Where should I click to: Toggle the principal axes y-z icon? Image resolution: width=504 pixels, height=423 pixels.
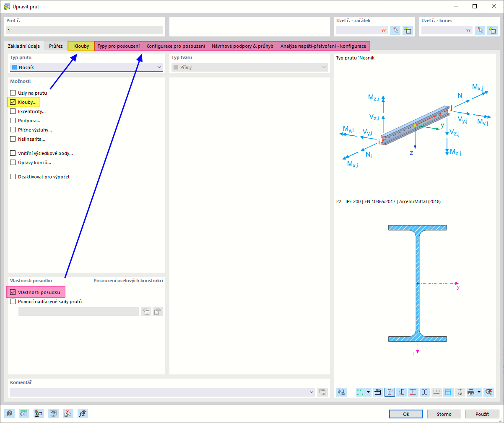coord(390,392)
